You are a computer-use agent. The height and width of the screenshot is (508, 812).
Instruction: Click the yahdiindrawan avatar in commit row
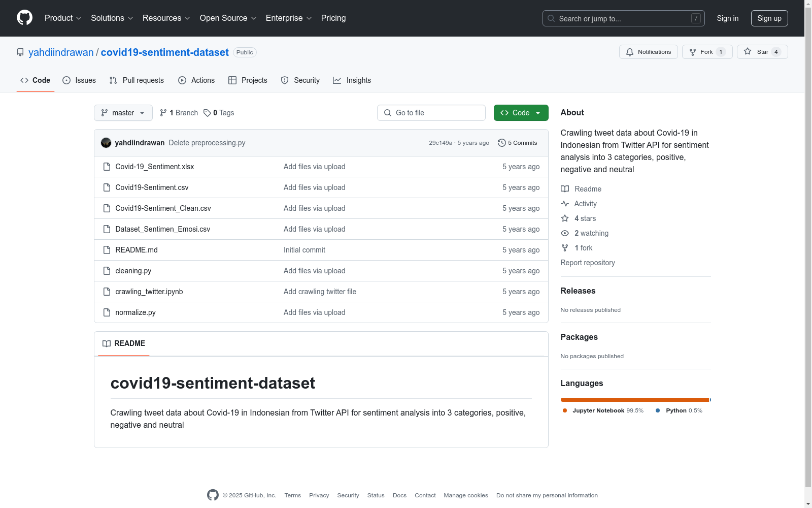(x=106, y=143)
